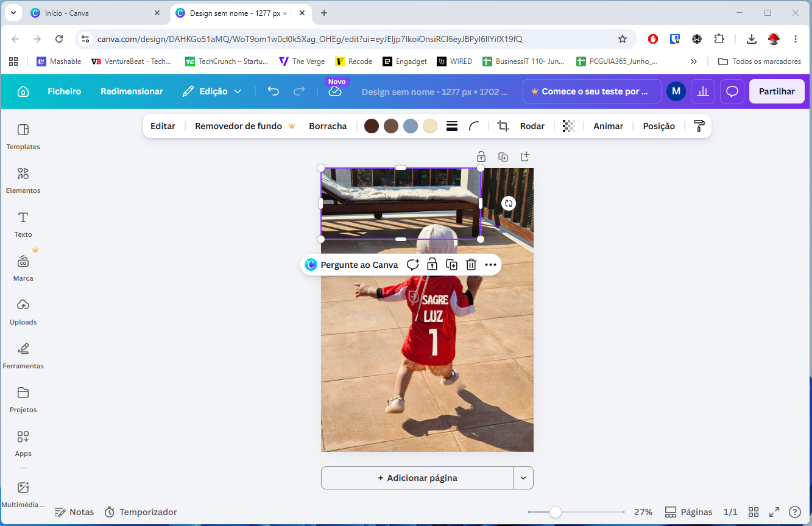
Task: Open the Templates sidebar panel
Action: [x=23, y=137]
